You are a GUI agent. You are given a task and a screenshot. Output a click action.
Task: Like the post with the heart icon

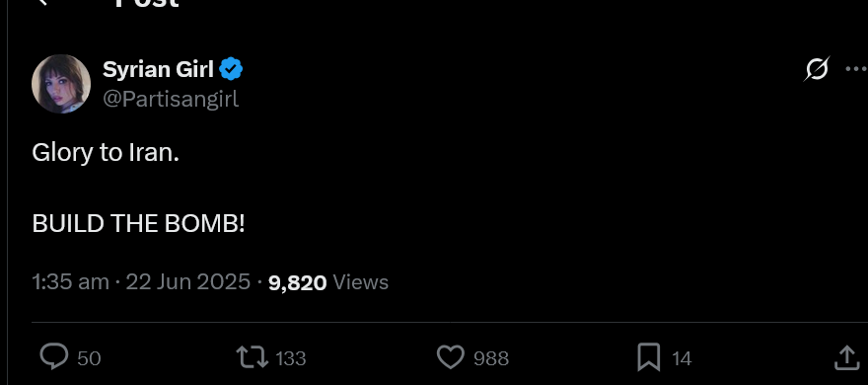coord(451,357)
